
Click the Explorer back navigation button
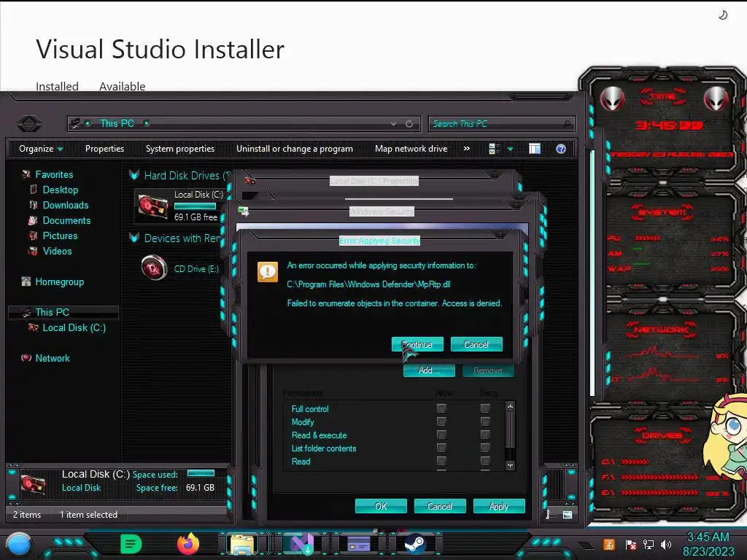pyautogui.click(x=29, y=124)
